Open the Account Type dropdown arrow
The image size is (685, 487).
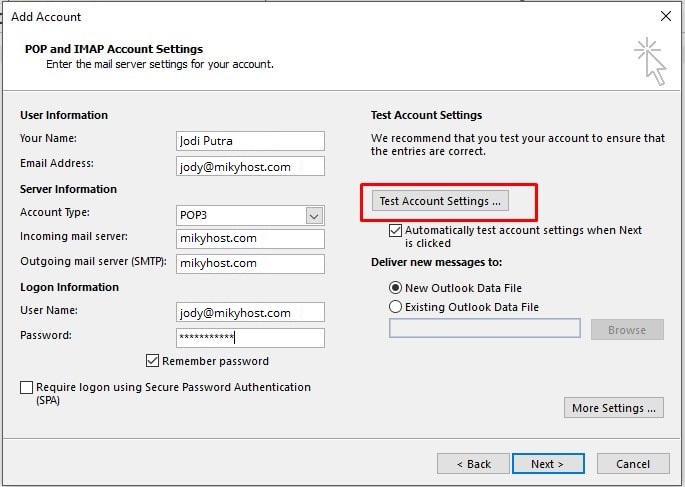point(314,216)
